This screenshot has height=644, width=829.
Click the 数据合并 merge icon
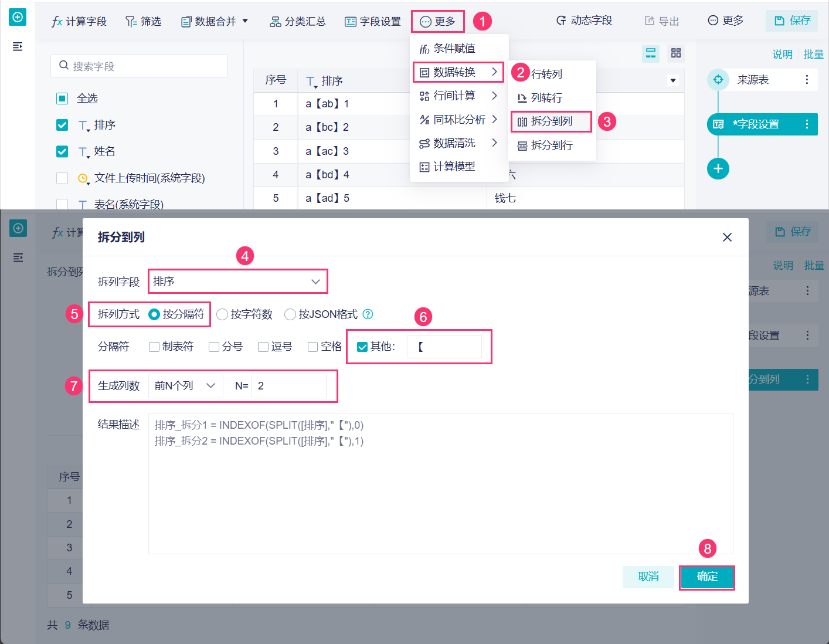186,22
